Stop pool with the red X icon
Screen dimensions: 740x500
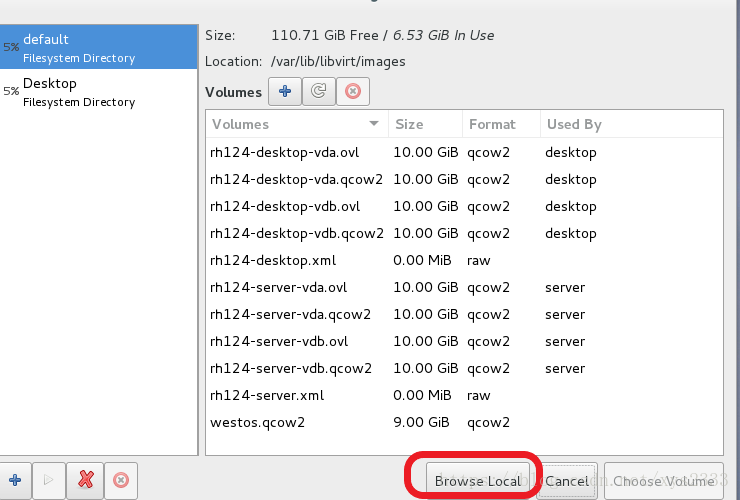tap(85, 480)
